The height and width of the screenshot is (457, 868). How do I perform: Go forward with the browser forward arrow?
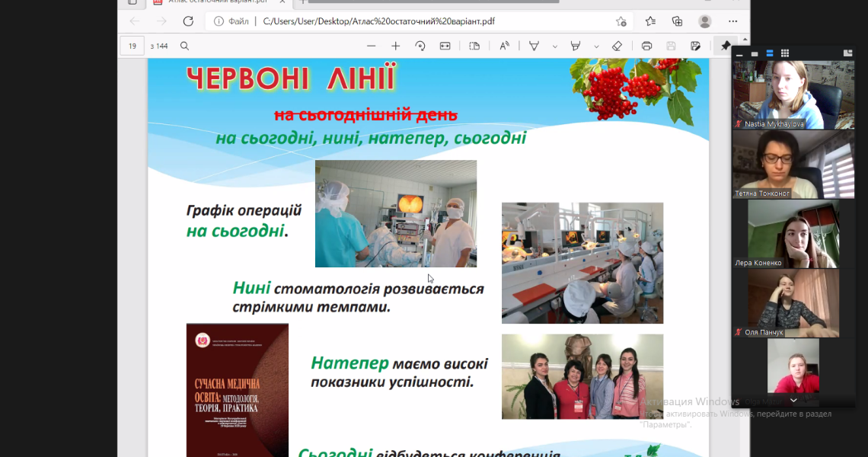(x=161, y=21)
